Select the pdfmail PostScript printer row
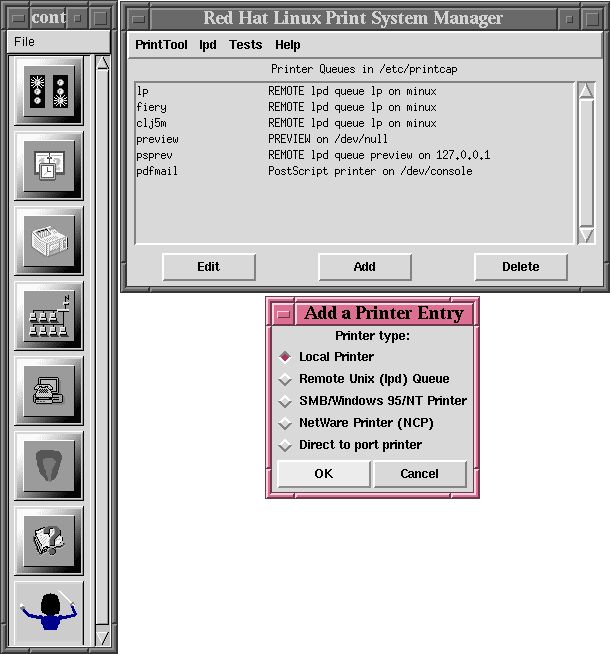The width and height of the screenshot is (610, 654). point(354,171)
